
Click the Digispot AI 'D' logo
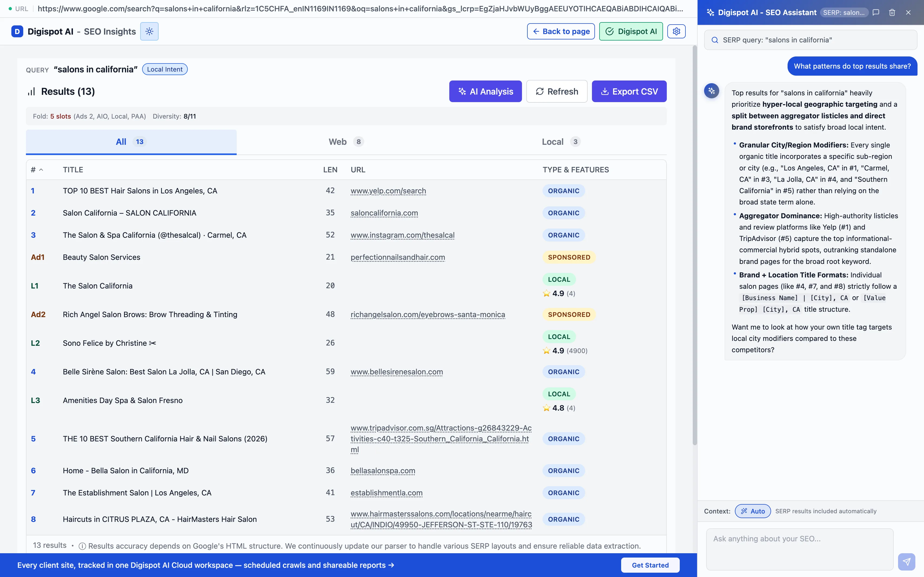(17, 31)
